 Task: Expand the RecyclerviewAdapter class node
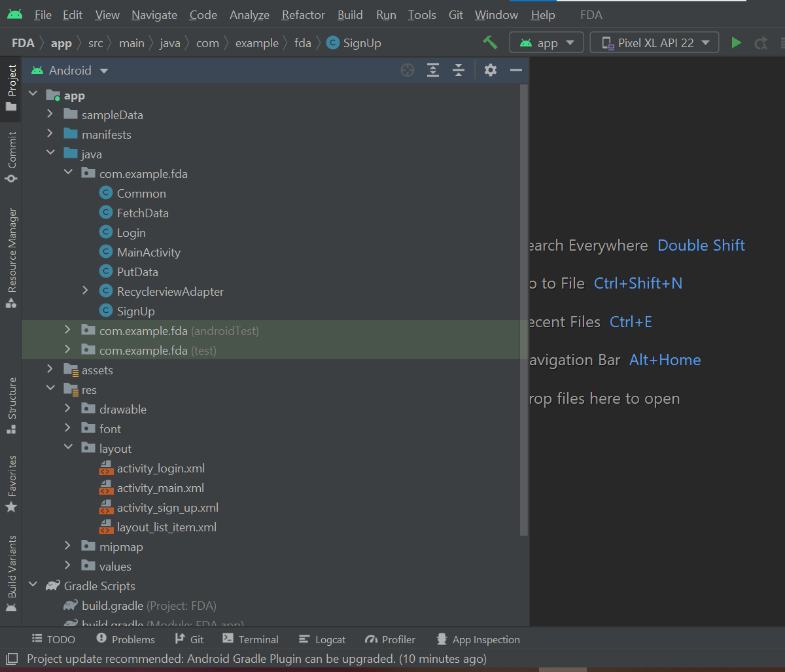pyautogui.click(x=86, y=291)
